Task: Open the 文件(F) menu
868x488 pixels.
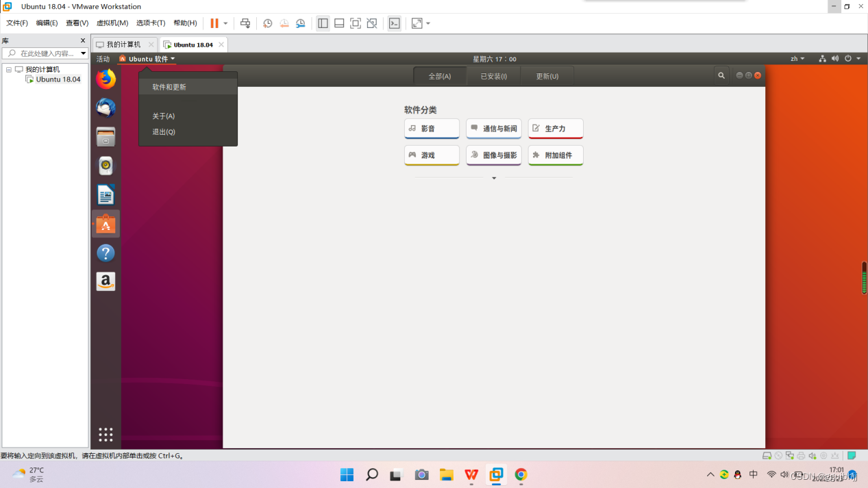Action: coord(17,23)
